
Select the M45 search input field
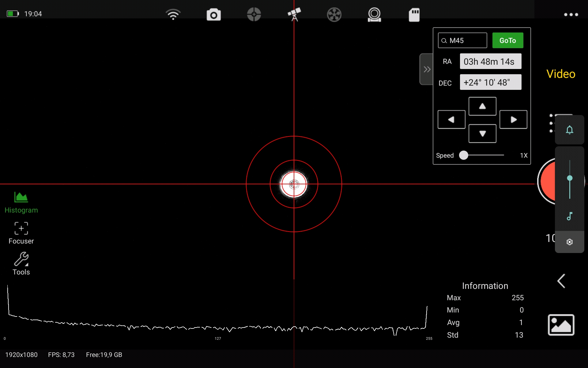463,40
